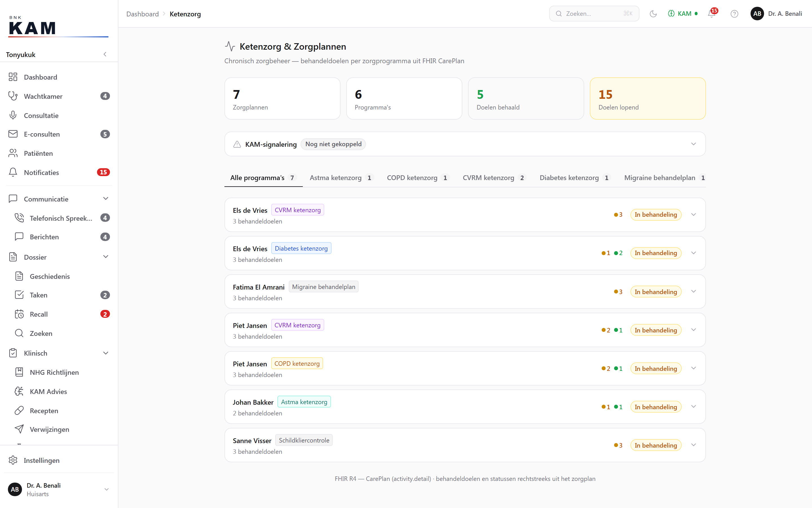The height and width of the screenshot is (508, 812).
Task: Expand the KAM-signalering panel
Action: [x=465, y=144]
